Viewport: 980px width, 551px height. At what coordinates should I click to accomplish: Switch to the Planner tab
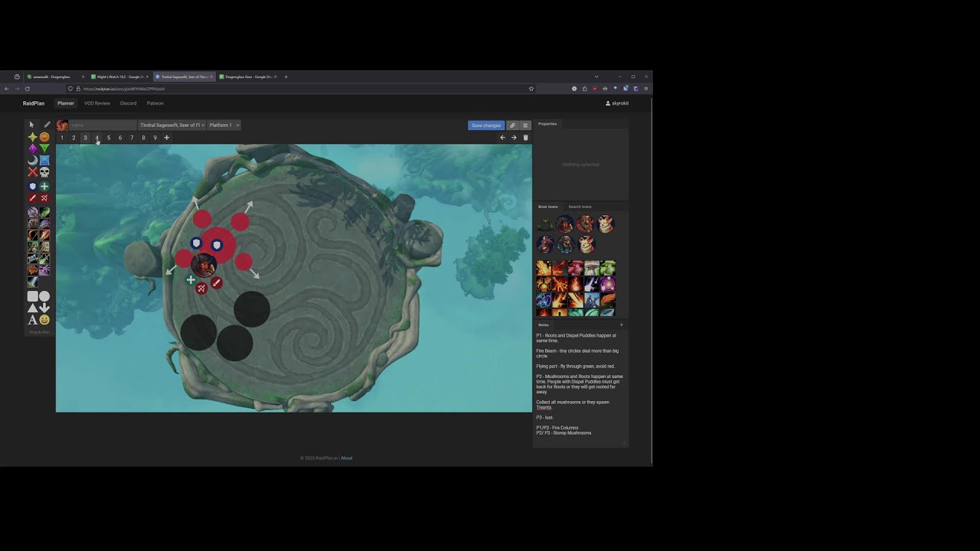[x=66, y=103]
